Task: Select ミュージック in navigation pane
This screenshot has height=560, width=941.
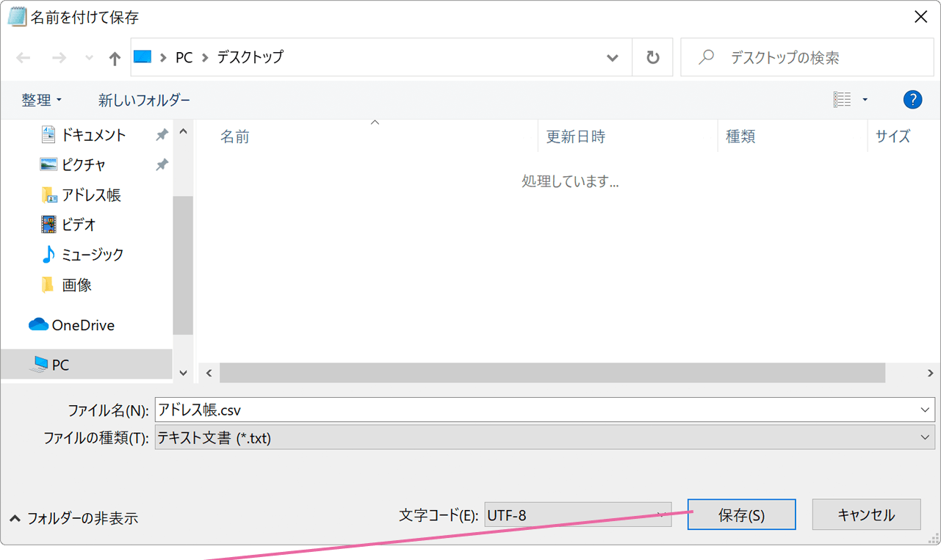Action: (92, 255)
